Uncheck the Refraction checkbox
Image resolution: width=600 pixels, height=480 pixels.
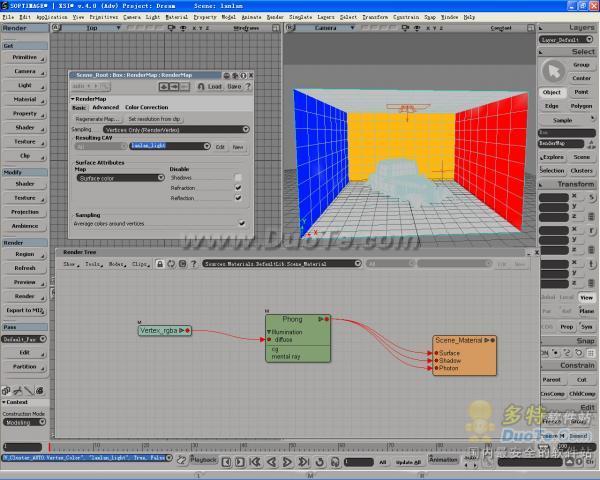(238, 188)
